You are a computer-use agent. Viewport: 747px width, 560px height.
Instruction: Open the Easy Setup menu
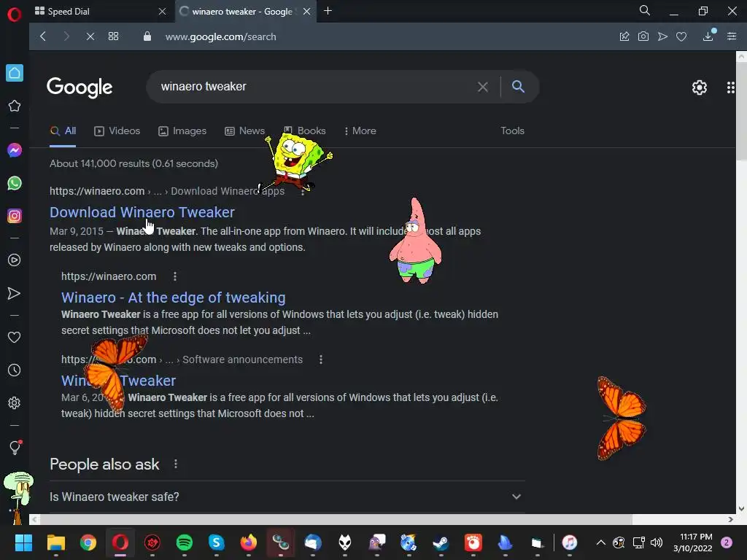732,36
